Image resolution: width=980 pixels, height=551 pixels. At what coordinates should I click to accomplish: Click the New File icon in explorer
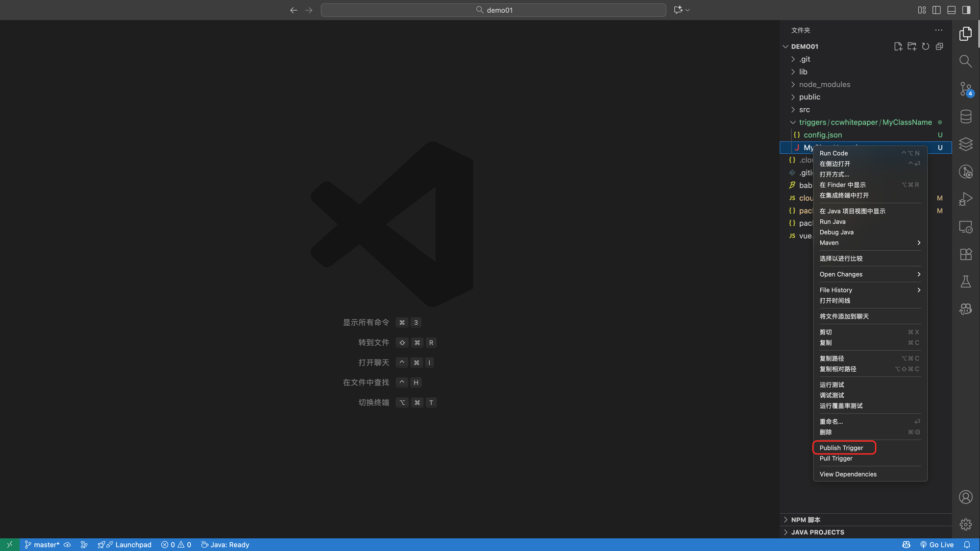tap(898, 47)
